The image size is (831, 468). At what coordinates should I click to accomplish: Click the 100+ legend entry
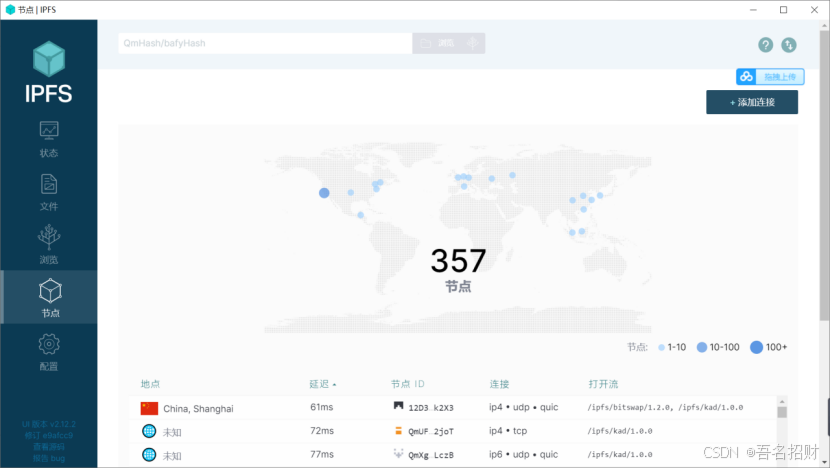pos(768,347)
